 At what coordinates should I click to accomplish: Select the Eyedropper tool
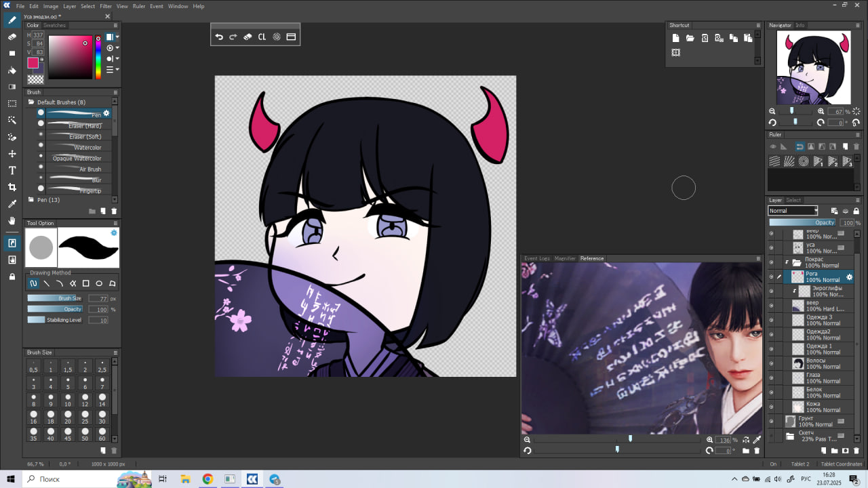click(12, 204)
